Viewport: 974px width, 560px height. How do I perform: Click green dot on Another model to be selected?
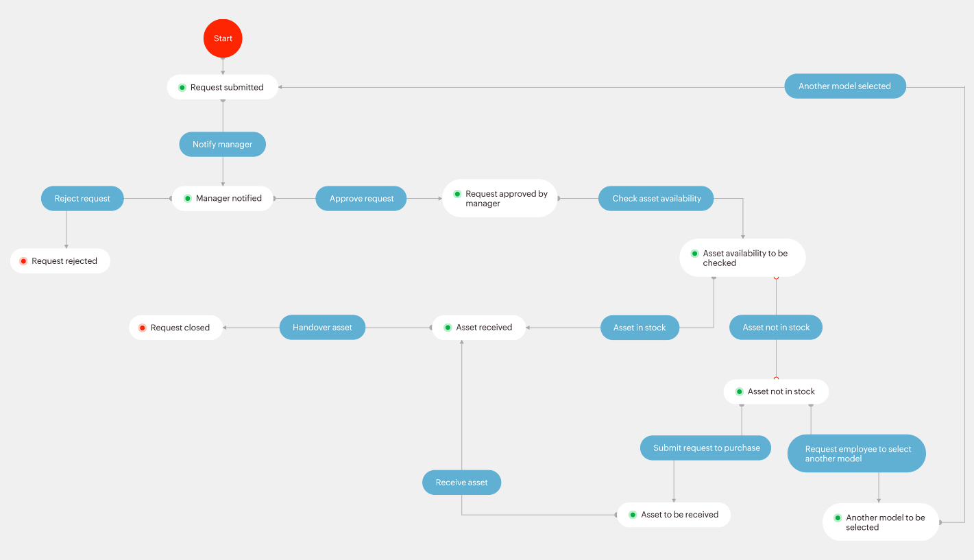click(x=838, y=518)
